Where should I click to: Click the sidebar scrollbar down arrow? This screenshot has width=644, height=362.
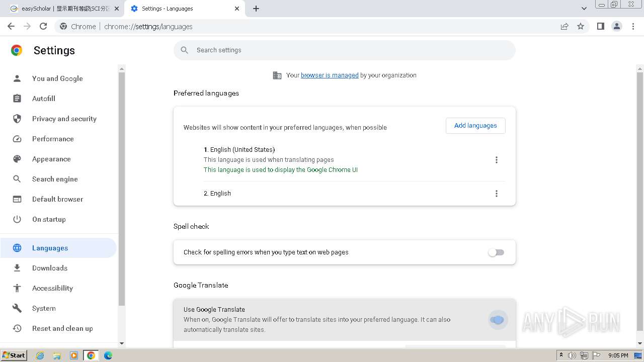pyautogui.click(x=121, y=343)
